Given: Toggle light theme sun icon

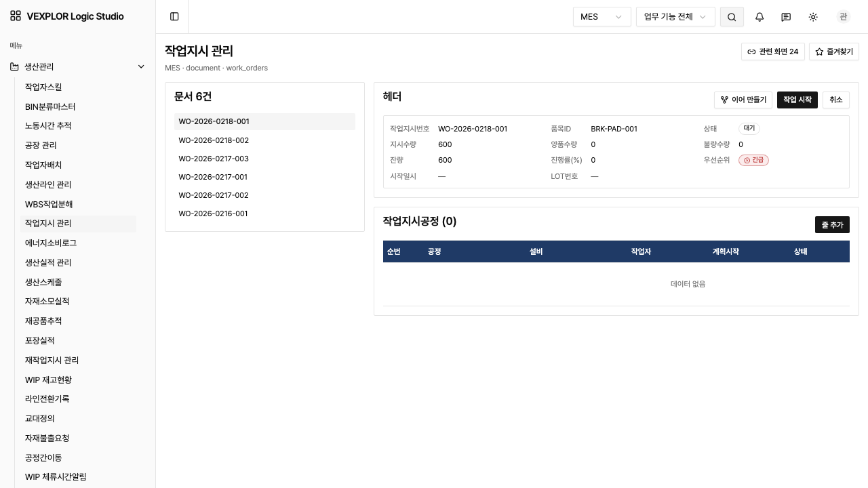Looking at the screenshot, I should [x=813, y=17].
